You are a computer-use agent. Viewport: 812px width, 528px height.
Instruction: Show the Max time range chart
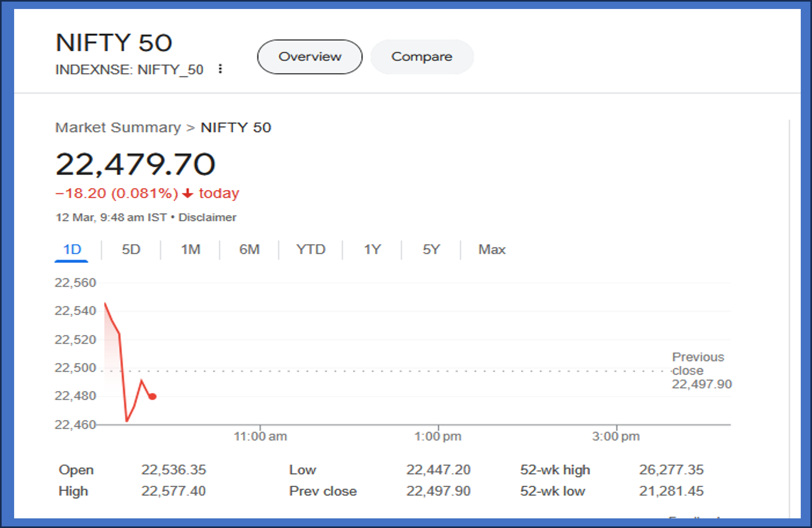(492, 250)
